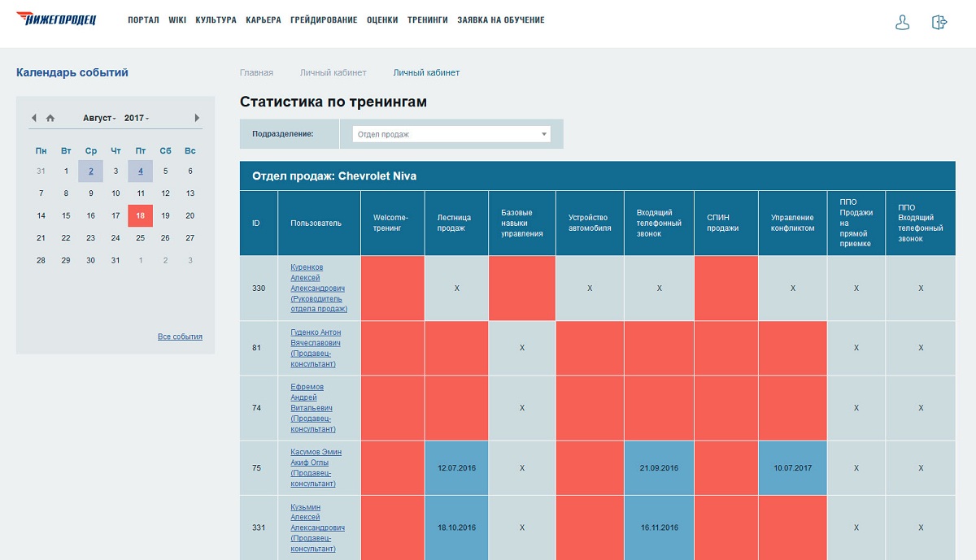Click the Статистика по тренингам heading
The height and width of the screenshot is (560, 976).
[333, 102]
